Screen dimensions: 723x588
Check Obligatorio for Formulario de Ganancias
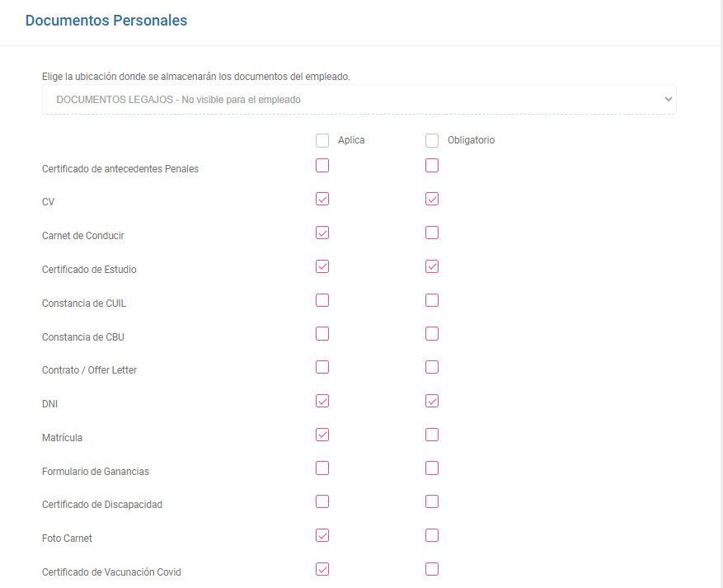432,468
